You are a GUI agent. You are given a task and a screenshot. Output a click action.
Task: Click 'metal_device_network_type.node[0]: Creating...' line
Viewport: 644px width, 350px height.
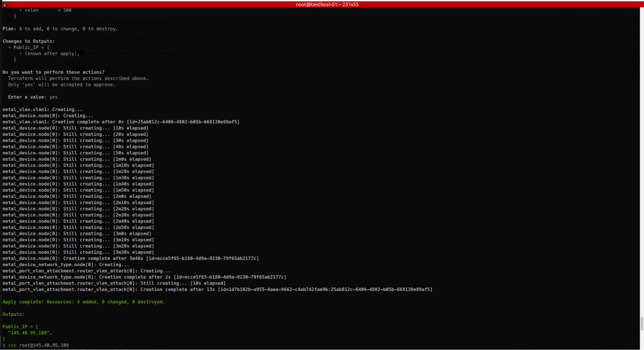66,265
